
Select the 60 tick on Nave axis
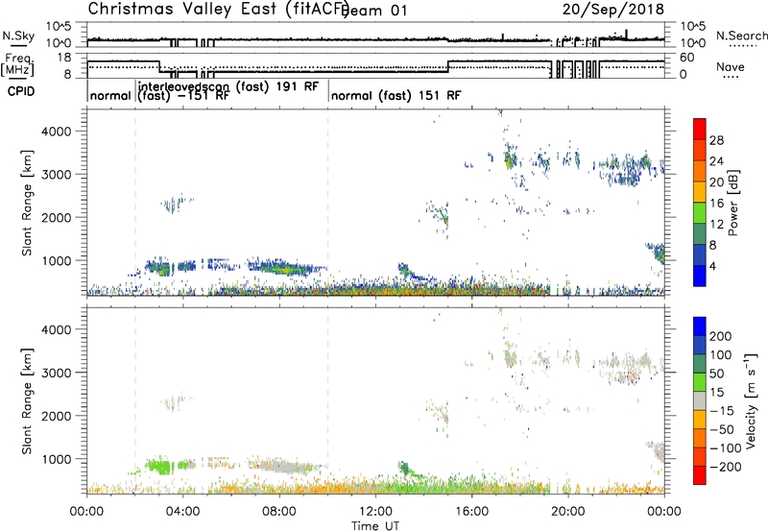687,58
